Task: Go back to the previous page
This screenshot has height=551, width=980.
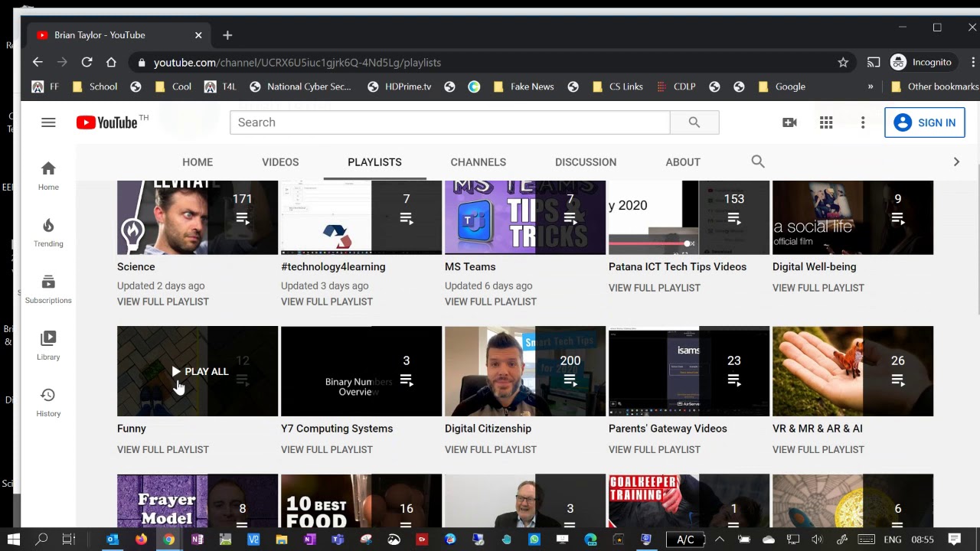Action: 38,62
